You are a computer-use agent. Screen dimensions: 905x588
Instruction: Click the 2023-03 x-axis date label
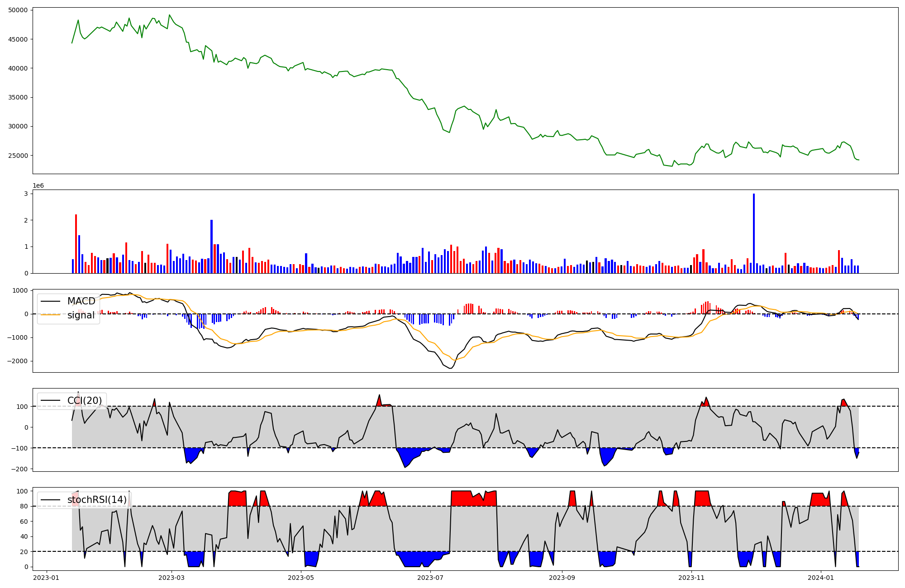pos(171,578)
